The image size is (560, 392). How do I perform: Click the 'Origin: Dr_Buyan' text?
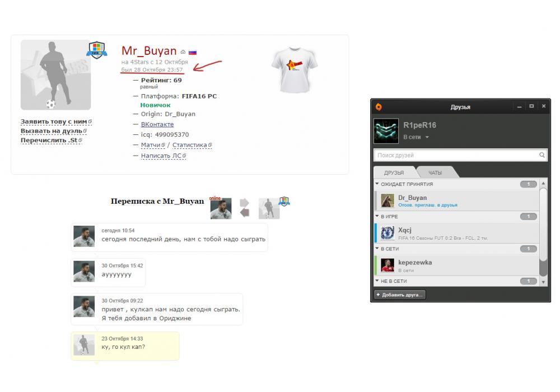click(168, 114)
